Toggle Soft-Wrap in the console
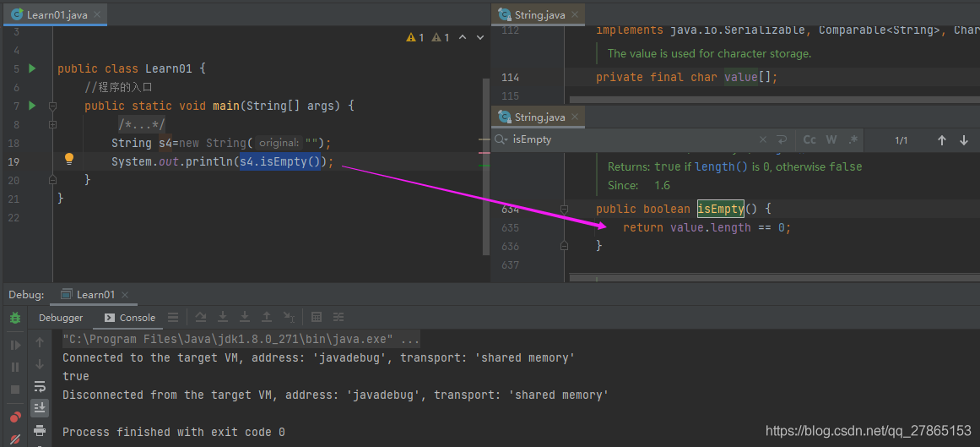980x447 pixels. tap(40, 385)
